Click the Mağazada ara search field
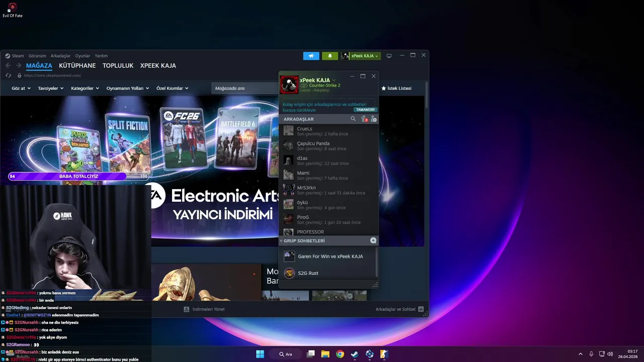Viewport: 644px width, 362px height. click(246, 88)
